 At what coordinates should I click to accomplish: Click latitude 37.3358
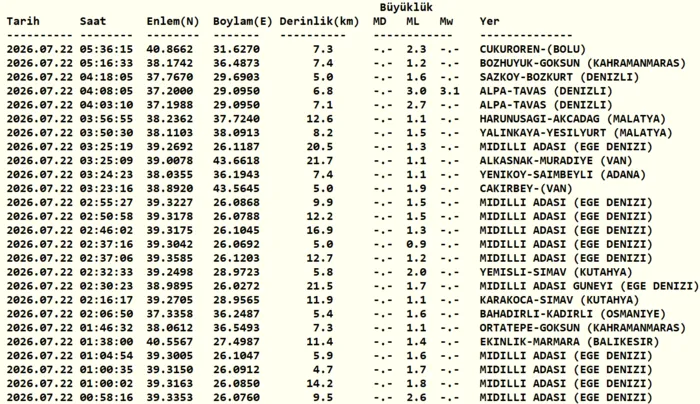pos(170,314)
